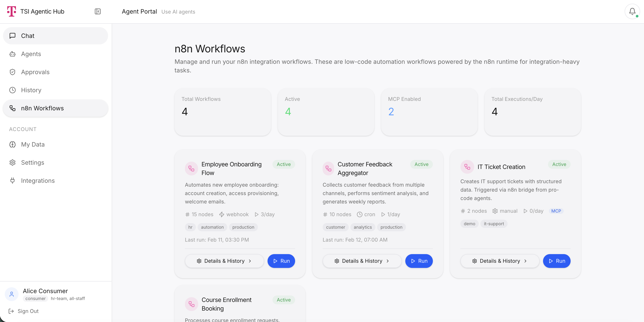Open Details & History for Customer Feedback Aggregator
The image size is (644, 322).
tap(362, 261)
